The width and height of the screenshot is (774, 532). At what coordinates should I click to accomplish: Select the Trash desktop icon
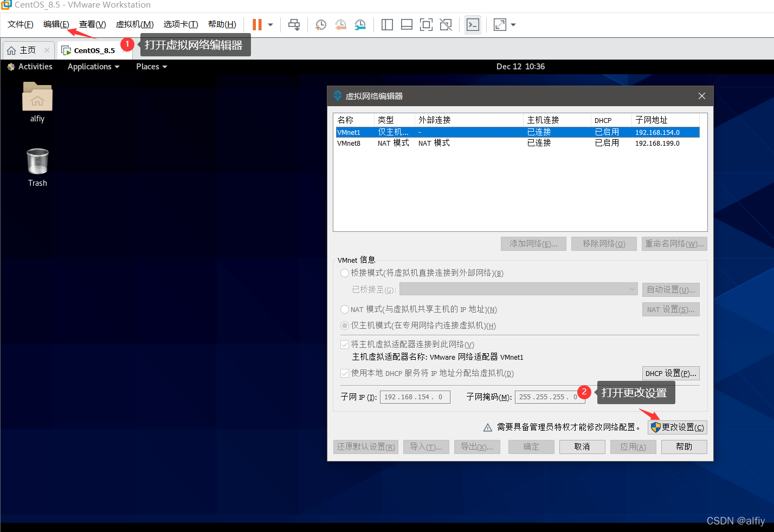coord(37,167)
